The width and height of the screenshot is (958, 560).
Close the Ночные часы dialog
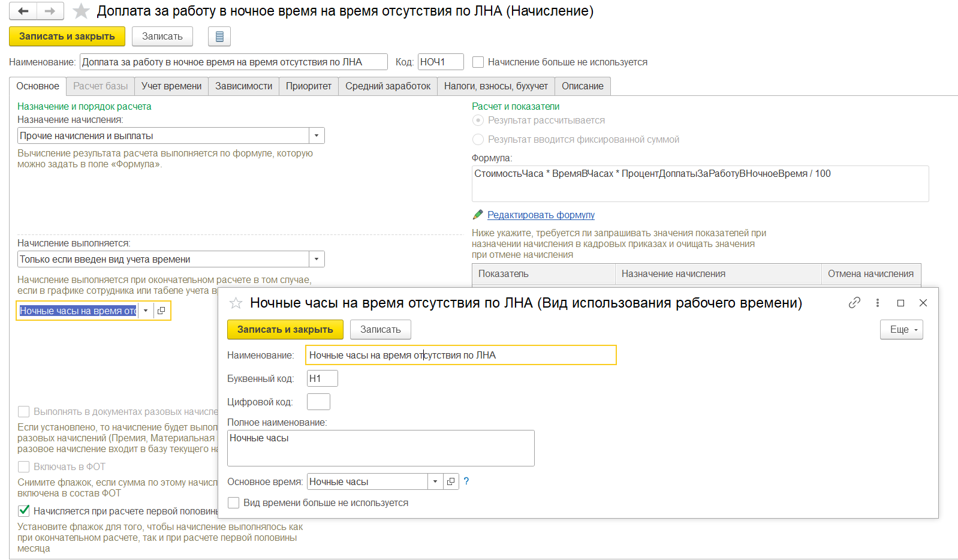(923, 303)
